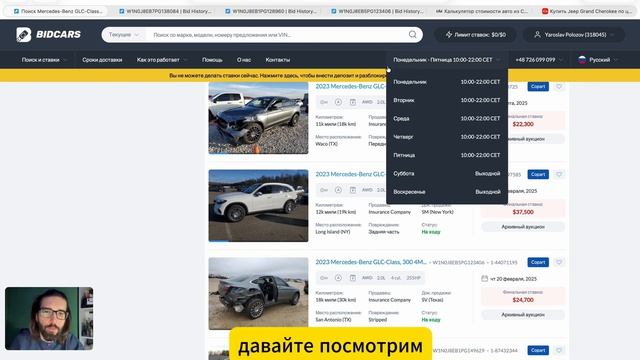Open the Помощь menu item
The height and width of the screenshot is (360, 640).
tap(212, 60)
